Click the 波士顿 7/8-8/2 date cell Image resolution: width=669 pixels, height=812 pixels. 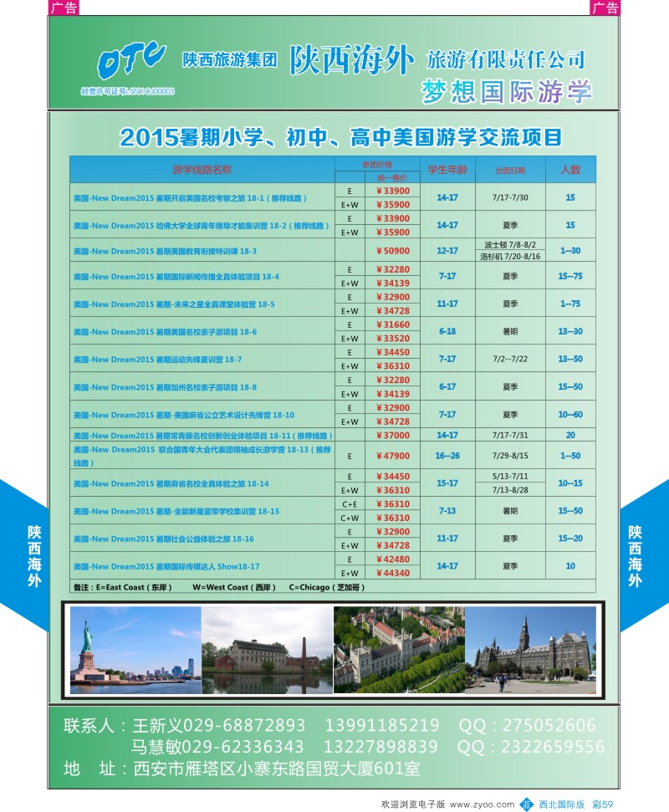[x=510, y=244]
